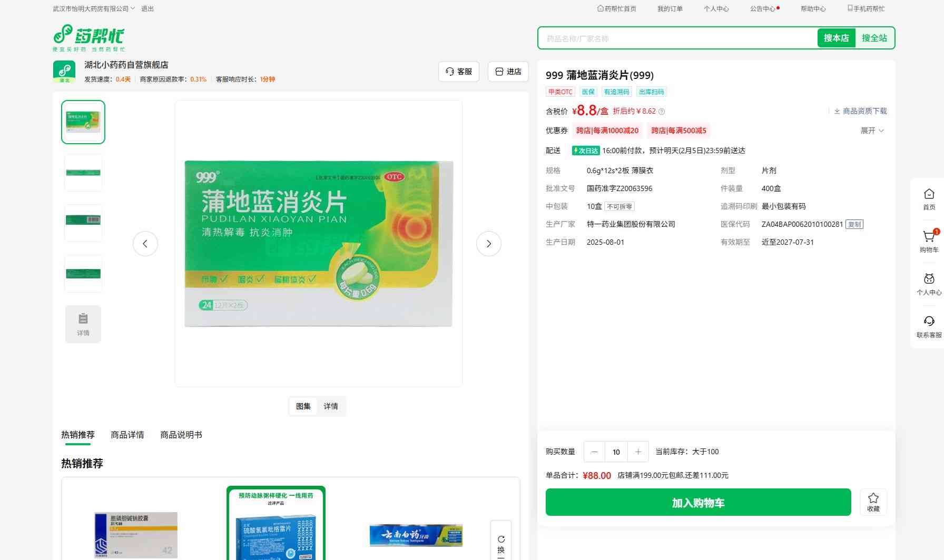Open the pharmacy account dropdown at top left
This screenshot has height=560, width=944.
pyautogui.click(x=94, y=8)
